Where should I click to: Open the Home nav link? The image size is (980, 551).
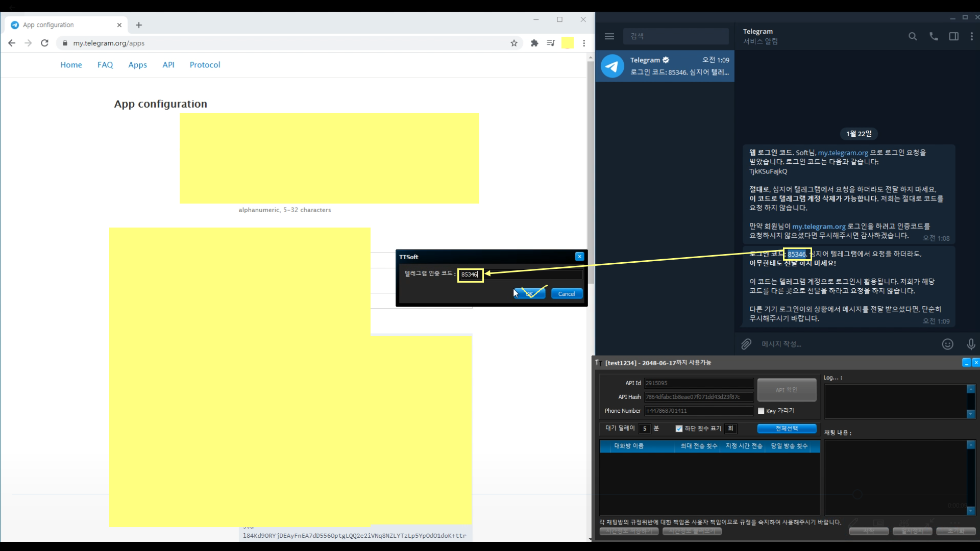click(71, 65)
